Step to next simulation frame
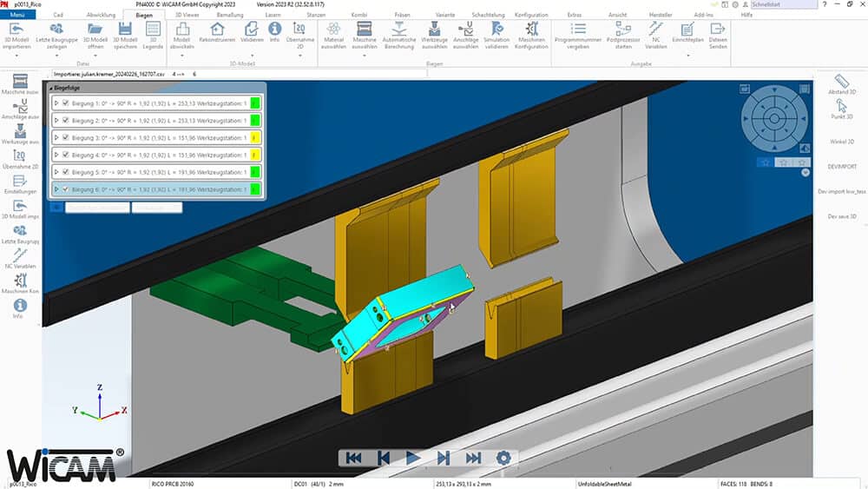This screenshot has height=489, width=868. coord(444,458)
